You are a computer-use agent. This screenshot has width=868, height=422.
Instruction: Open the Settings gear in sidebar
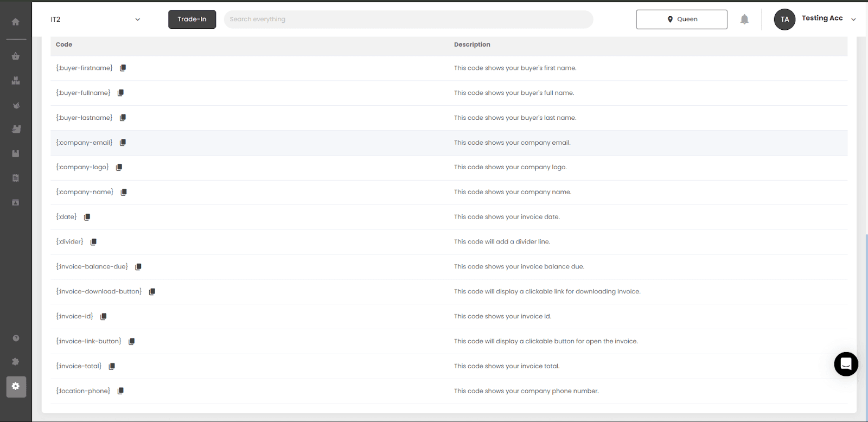[x=16, y=386]
